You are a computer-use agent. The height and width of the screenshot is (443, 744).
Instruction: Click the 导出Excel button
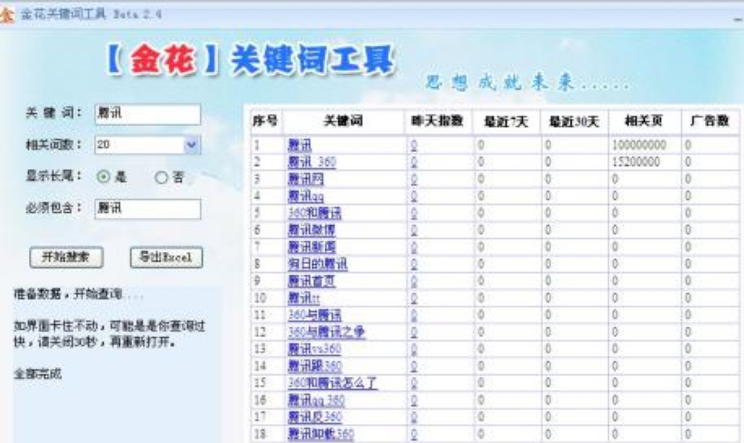[166, 258]
